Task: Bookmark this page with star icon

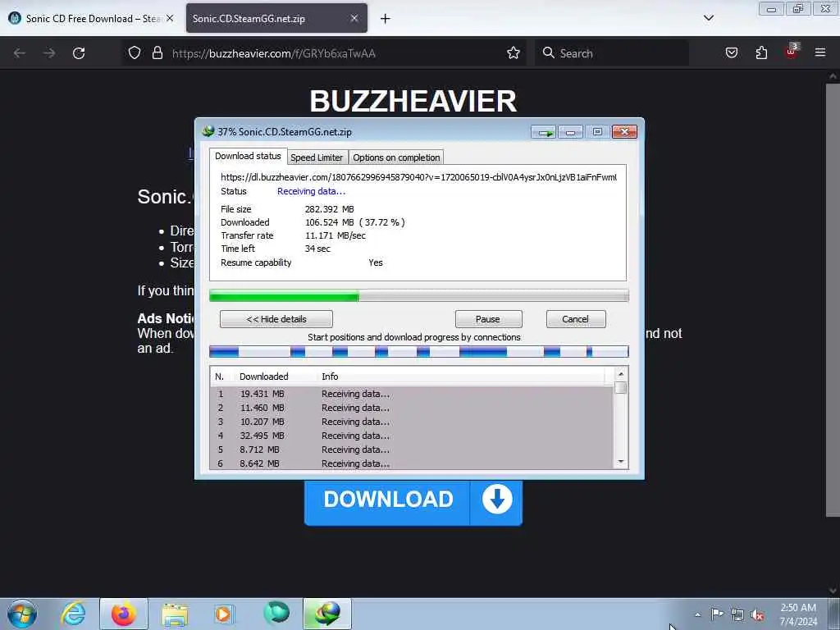Action: [x=514, y=52]
